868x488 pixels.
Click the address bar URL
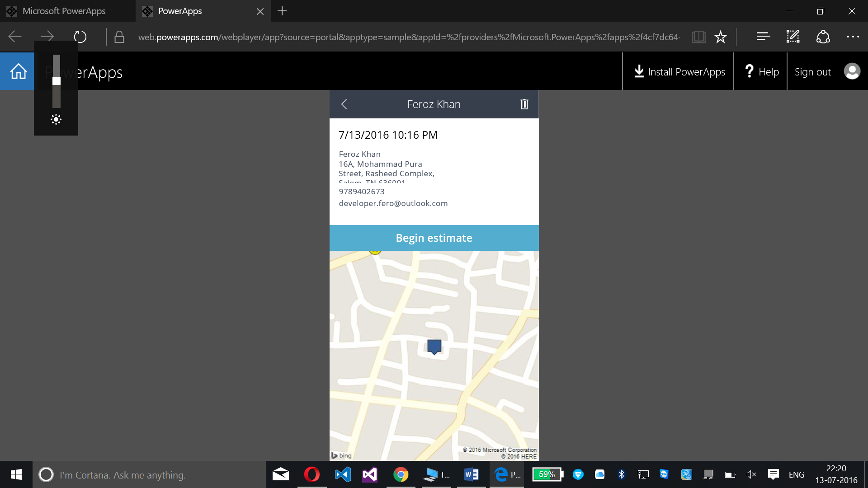pyautogui.click(x=409, y=37)
